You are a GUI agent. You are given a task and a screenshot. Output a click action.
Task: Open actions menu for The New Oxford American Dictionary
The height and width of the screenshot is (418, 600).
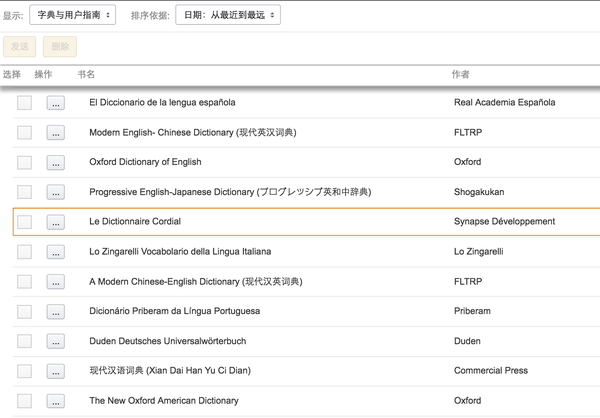click(x=55, y=401)
